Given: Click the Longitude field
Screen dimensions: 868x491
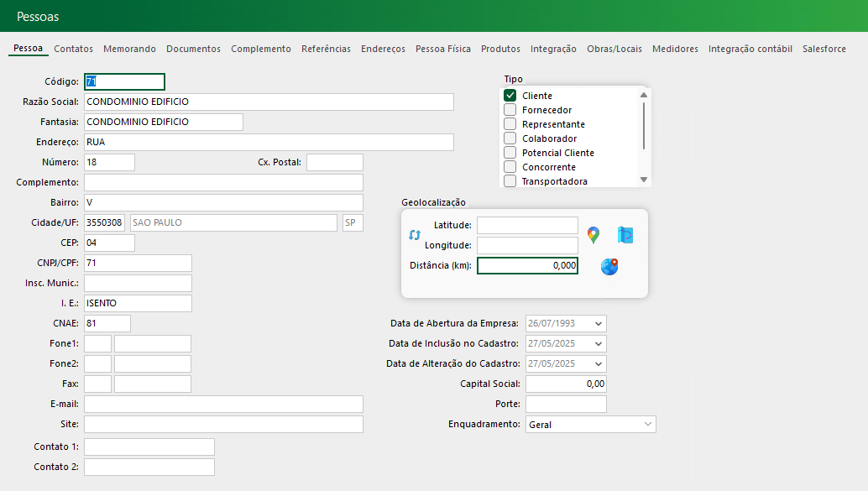Looking at the screenshot, I should click(x=527, y=245).
